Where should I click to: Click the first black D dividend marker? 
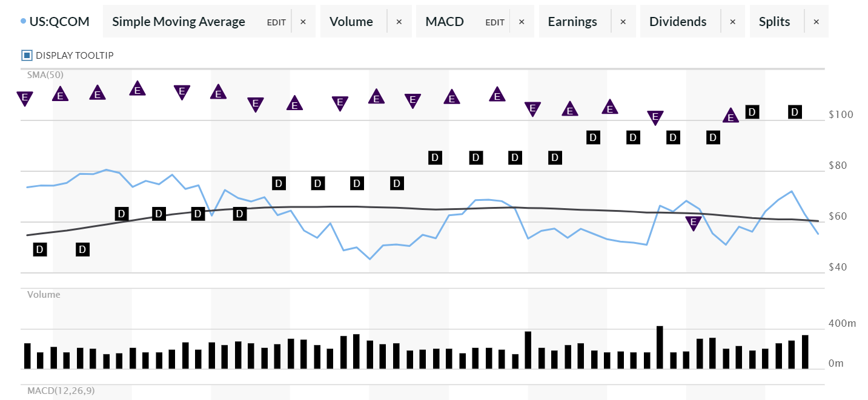(39, 249)
